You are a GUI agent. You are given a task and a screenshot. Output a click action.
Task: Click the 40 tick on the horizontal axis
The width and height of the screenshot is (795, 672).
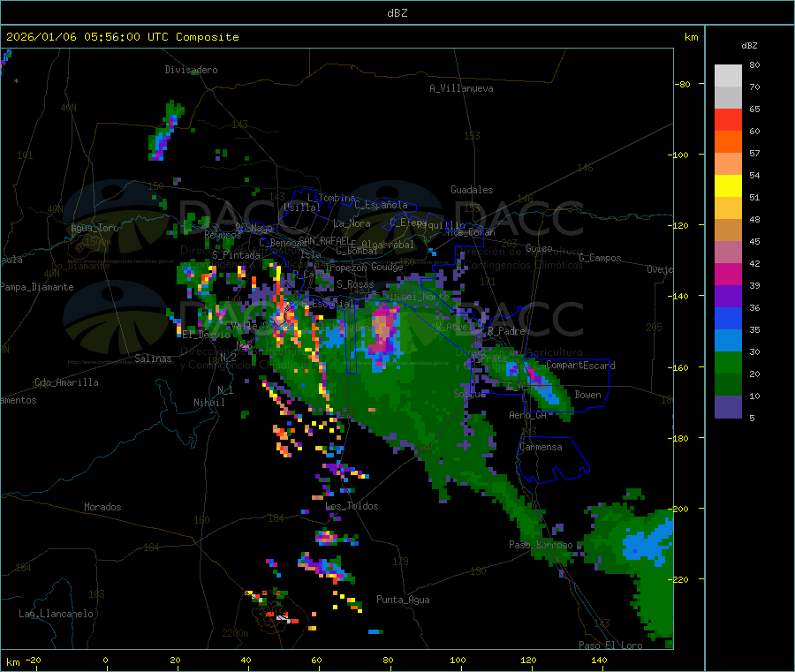point(246,660)
